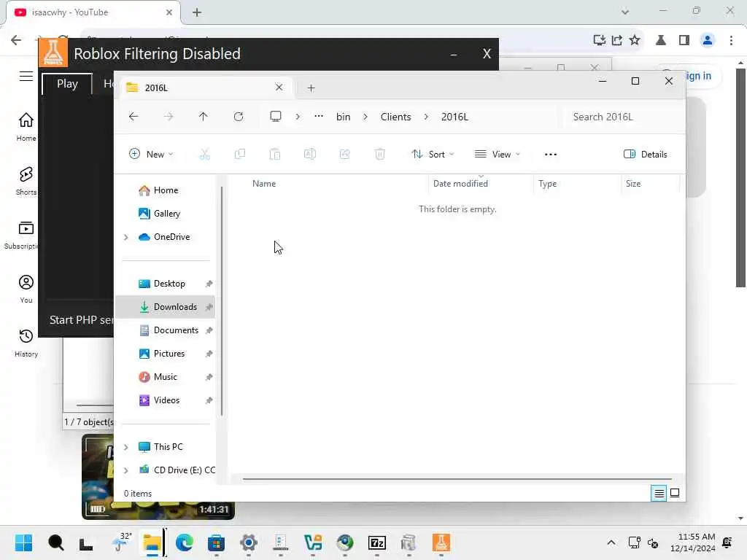Open the Chrome three-dot menu
The width and height of the screenshot is (747, 560).
coord(731,40)
